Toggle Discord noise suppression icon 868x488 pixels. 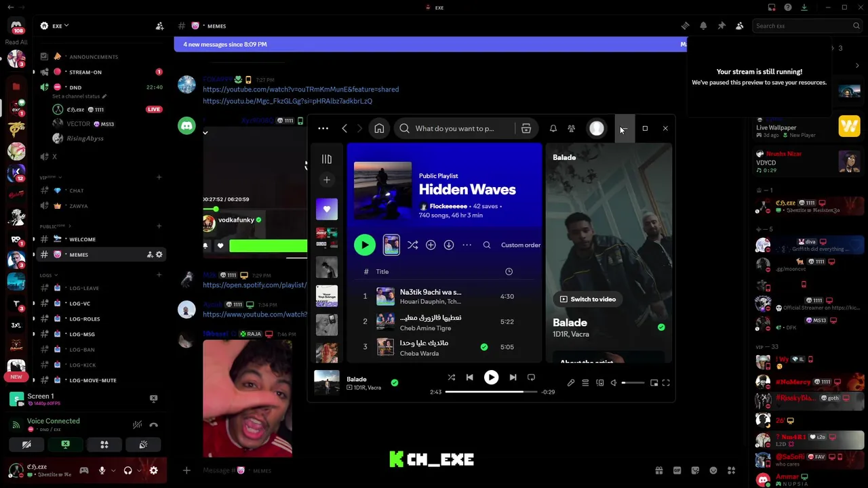[138, 425]
